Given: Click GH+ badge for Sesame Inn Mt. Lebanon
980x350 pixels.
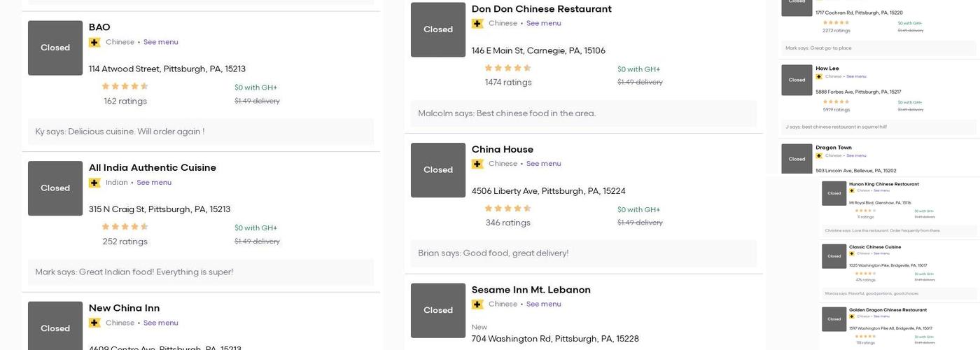Looking at the screenshot, I should [x=477, y=304].
